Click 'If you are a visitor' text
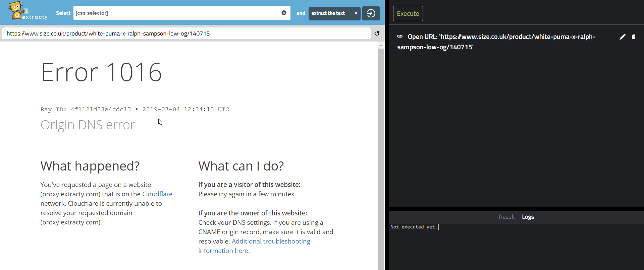 point(249,185)
